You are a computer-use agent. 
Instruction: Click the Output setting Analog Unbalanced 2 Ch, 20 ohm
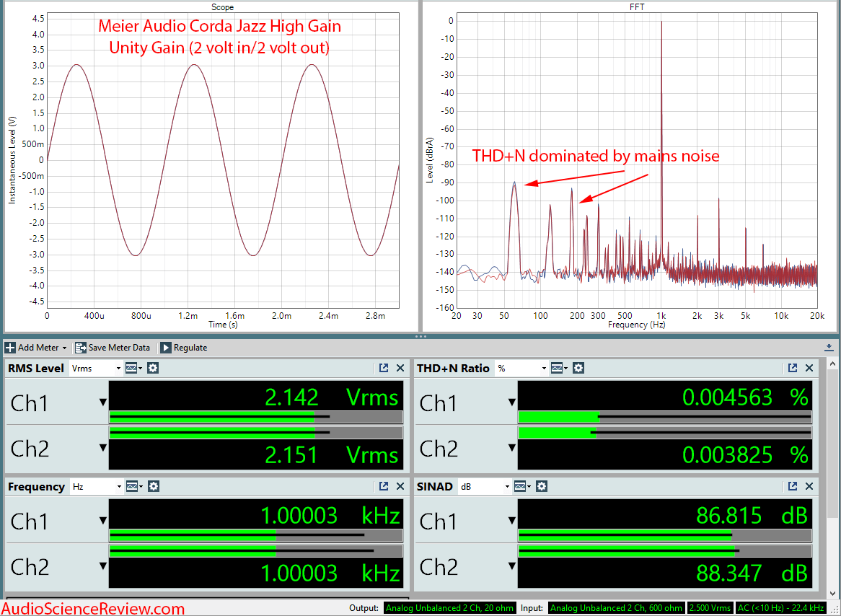[450, 608]
